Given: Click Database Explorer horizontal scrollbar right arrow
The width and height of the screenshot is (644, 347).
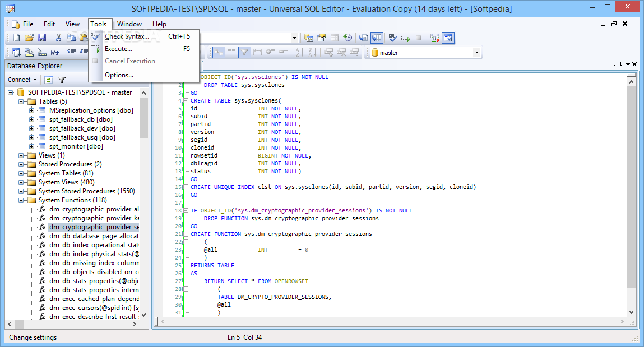Looking at the screenshot, I should (135, 325).
